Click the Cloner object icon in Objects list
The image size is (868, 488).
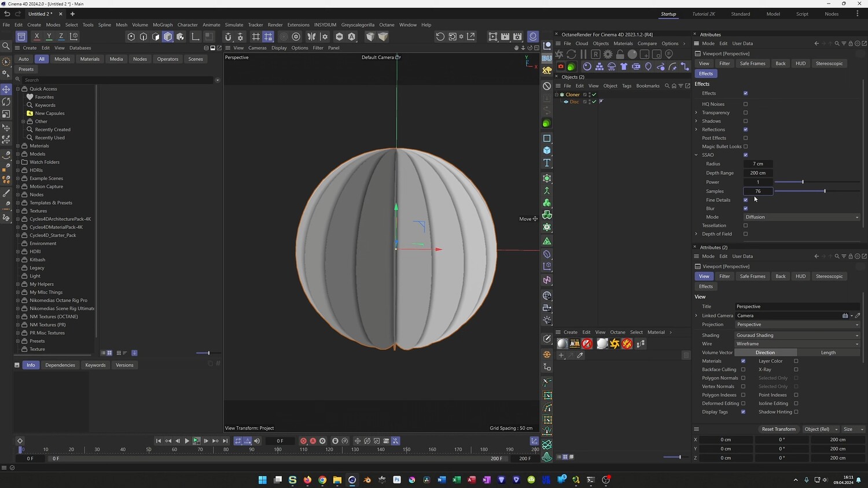pyautogui.click(x=562, y=94)
